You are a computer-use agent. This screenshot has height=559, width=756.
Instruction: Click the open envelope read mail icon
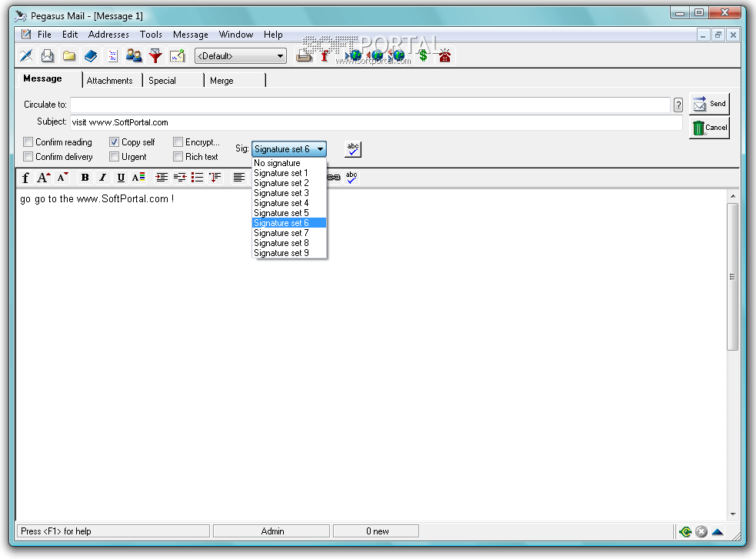(47, 56)
